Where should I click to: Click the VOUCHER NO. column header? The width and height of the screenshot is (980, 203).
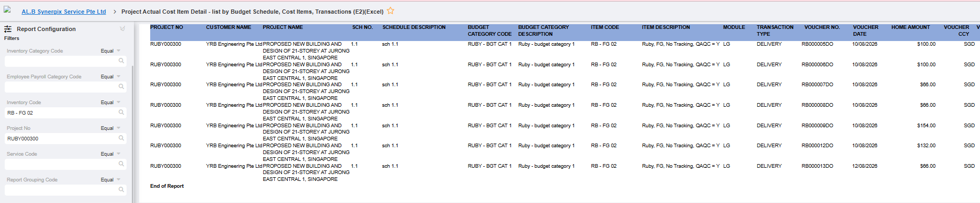tap(822, 27)
